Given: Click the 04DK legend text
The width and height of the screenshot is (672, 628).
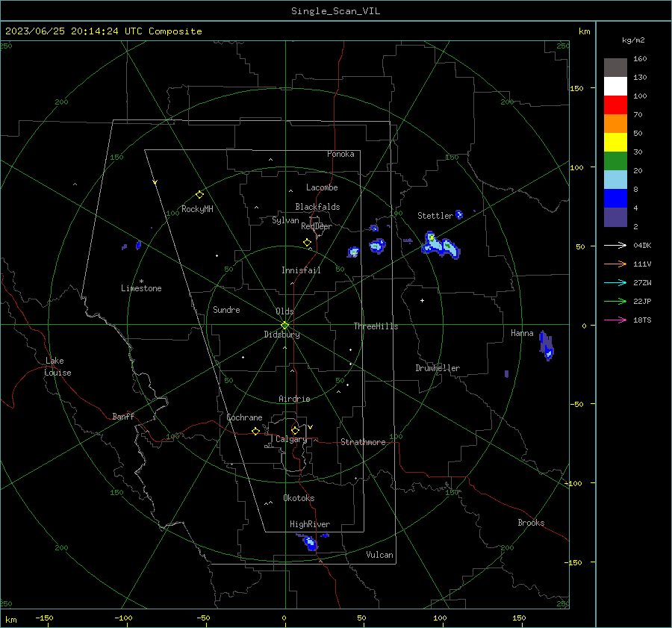Looking at the screenshot, I should click(642, 245).
